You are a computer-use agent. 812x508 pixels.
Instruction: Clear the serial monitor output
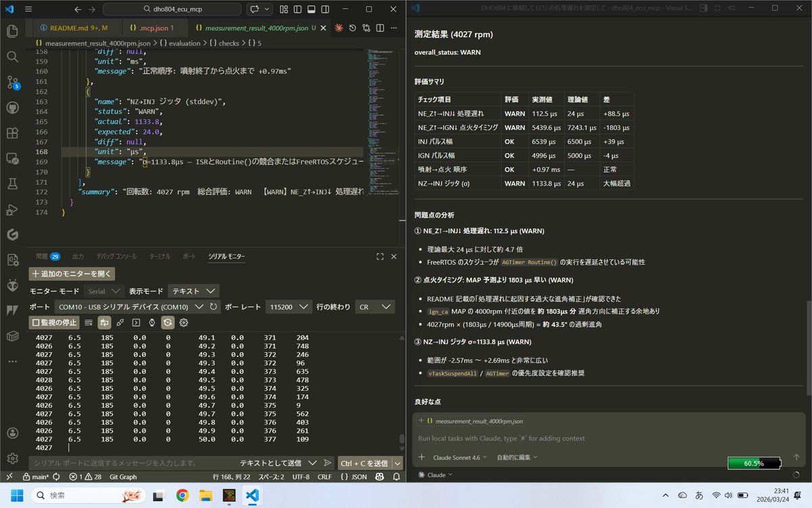tap(89, 323)
